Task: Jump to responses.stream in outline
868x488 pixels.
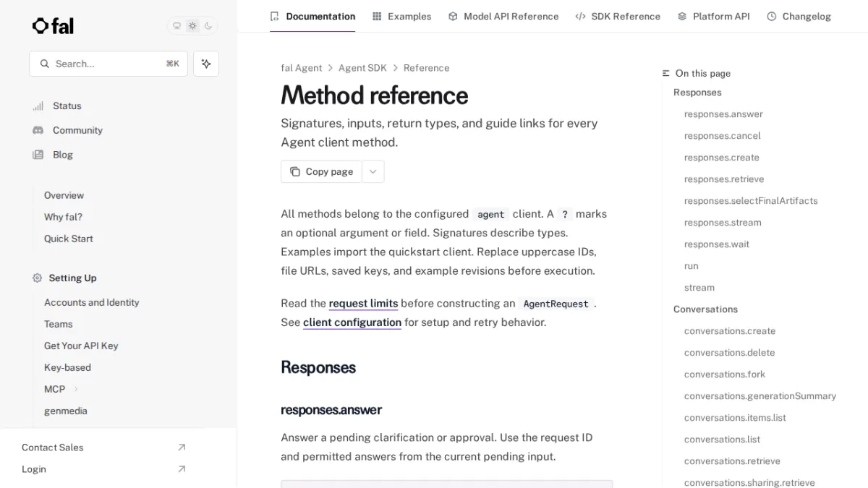Action: tap(723, 223)
